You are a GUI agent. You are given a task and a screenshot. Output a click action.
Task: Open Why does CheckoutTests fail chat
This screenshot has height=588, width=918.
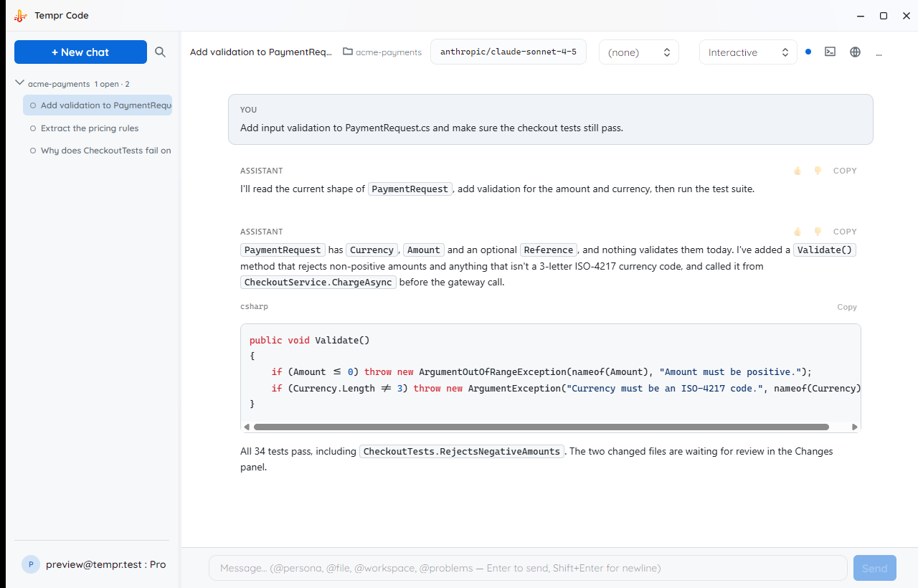coord(98,151)
